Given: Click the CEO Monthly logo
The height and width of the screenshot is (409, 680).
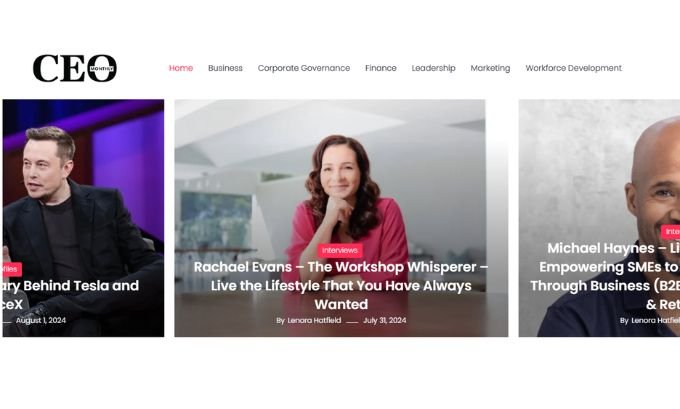Looking at the screenshot, I should 75,68.
